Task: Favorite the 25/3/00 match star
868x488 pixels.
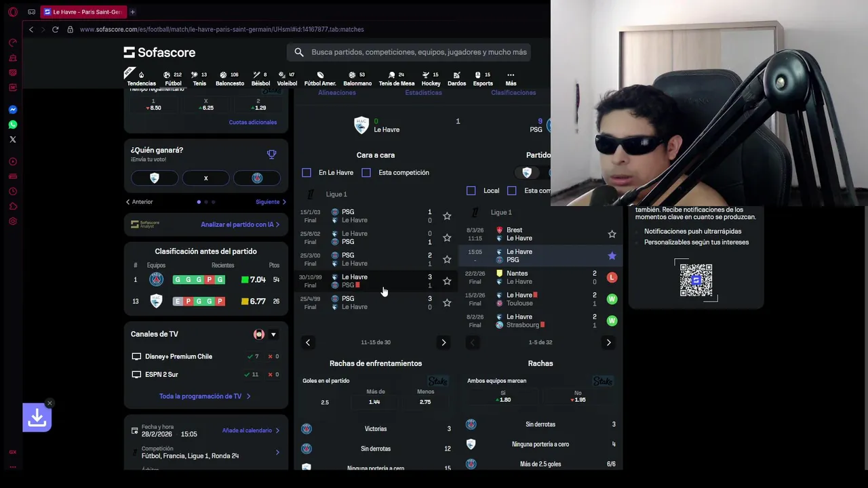Action: [447, 260]
